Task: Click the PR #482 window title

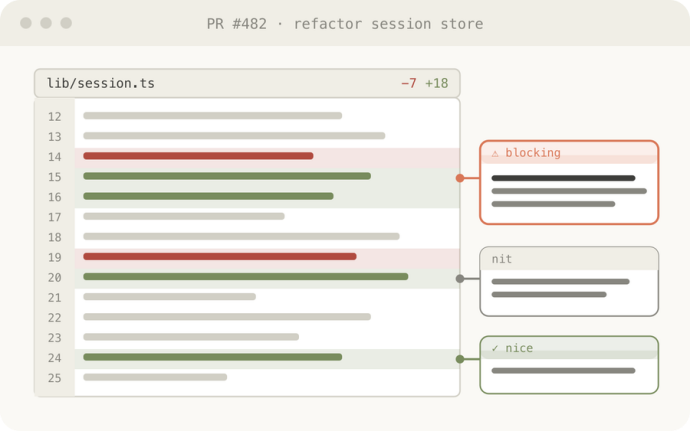Action: [345, 24]
